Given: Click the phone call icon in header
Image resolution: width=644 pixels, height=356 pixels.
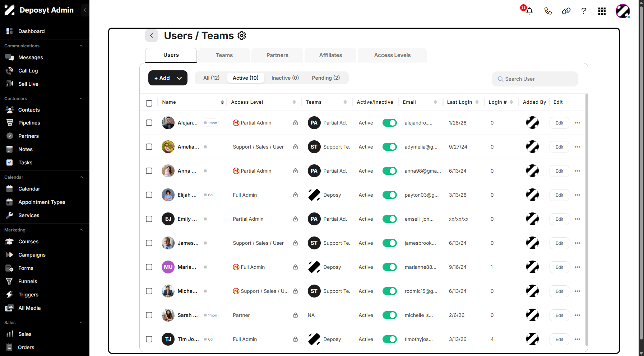Looking at the screenshot, I should (548, 11).
